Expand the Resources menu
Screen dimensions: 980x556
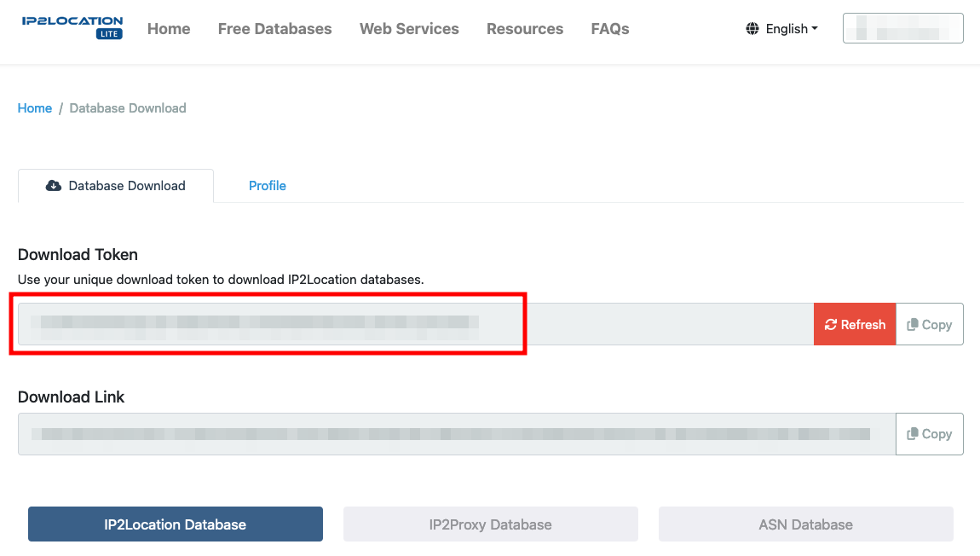[x=524, y=28]
